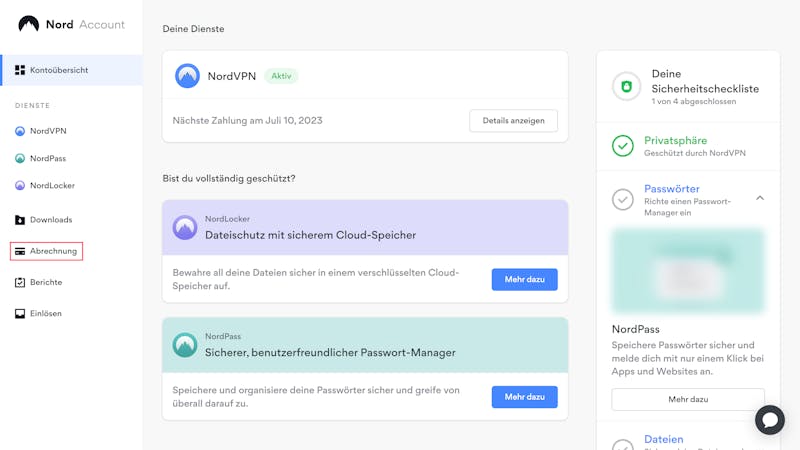Click the NordPass sidebar icon
The height and width of the screenshot is (450, 800).
point(20,158)
